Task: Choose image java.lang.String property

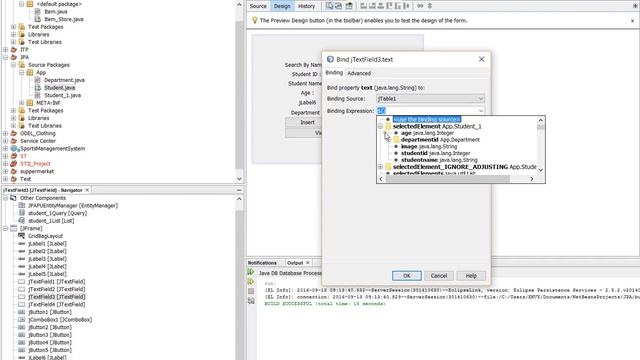Action: tap(429, 147)
